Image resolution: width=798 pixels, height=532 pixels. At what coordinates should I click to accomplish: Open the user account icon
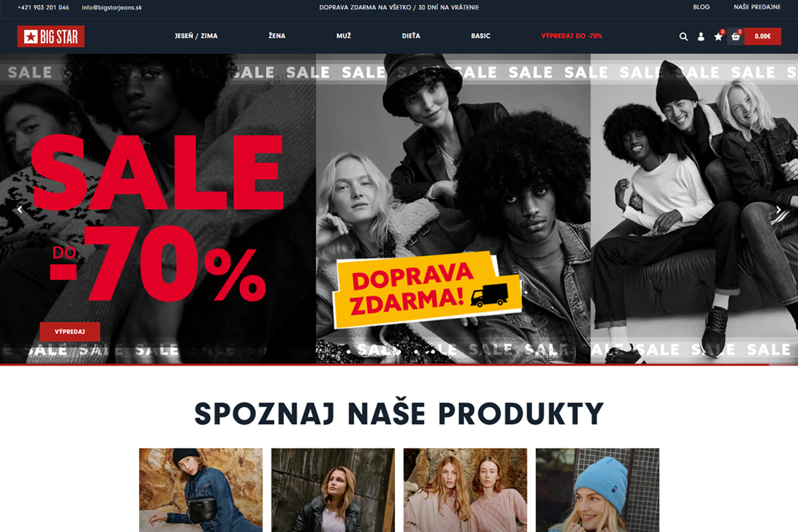pyautogui.click(x=701, y=37)
